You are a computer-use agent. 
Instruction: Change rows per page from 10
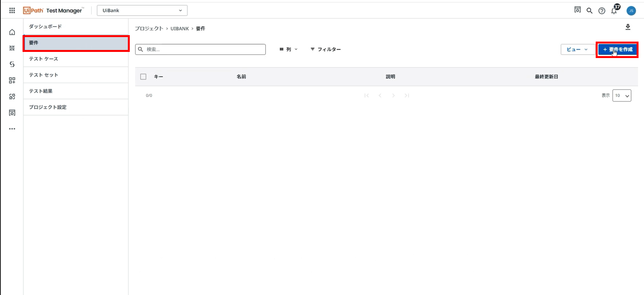(x=621, y=95)
